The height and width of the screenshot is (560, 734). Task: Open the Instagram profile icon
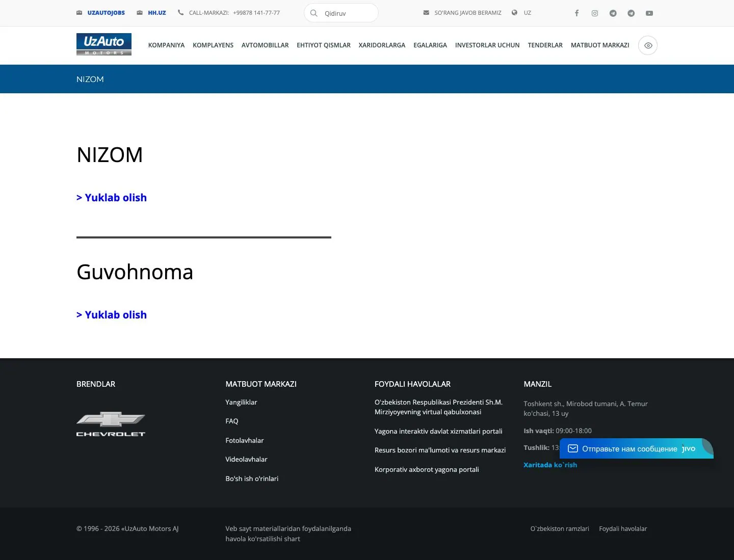[x=595, y=13]
